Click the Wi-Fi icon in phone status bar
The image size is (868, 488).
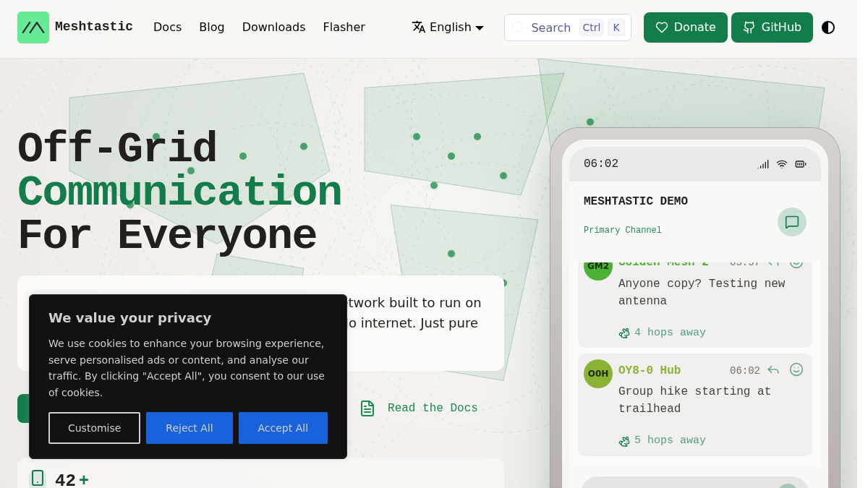[782, 164]
